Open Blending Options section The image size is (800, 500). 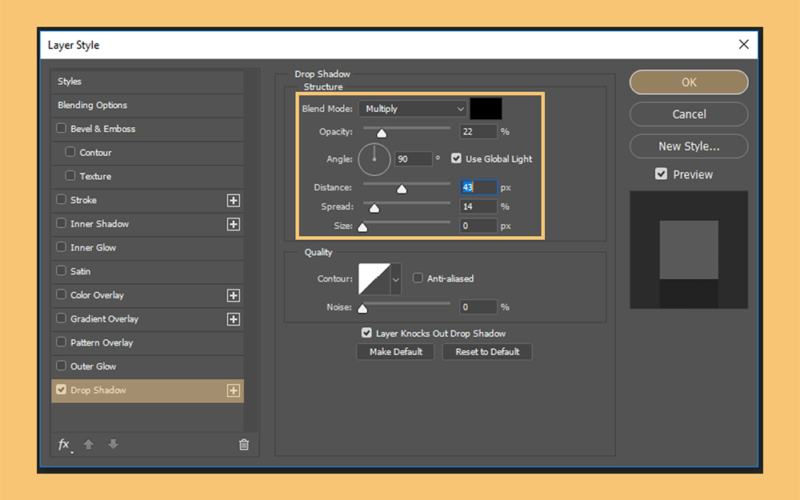[x=147, y=105]
